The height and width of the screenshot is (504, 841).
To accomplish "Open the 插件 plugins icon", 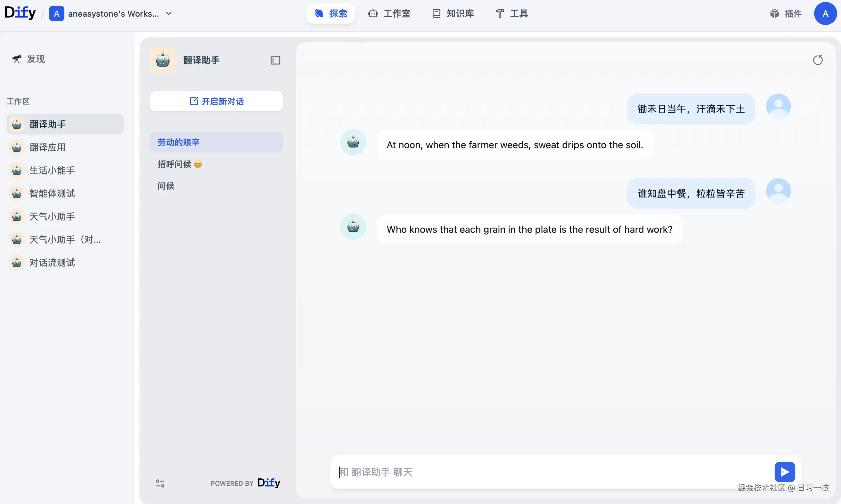I will pyautogui.click(x=775, y=13).
